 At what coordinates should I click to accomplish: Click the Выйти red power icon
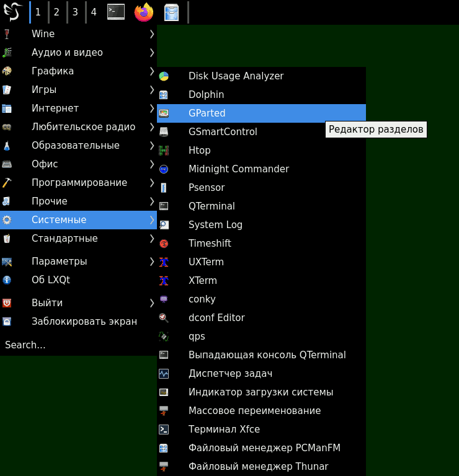coord(7,303)
